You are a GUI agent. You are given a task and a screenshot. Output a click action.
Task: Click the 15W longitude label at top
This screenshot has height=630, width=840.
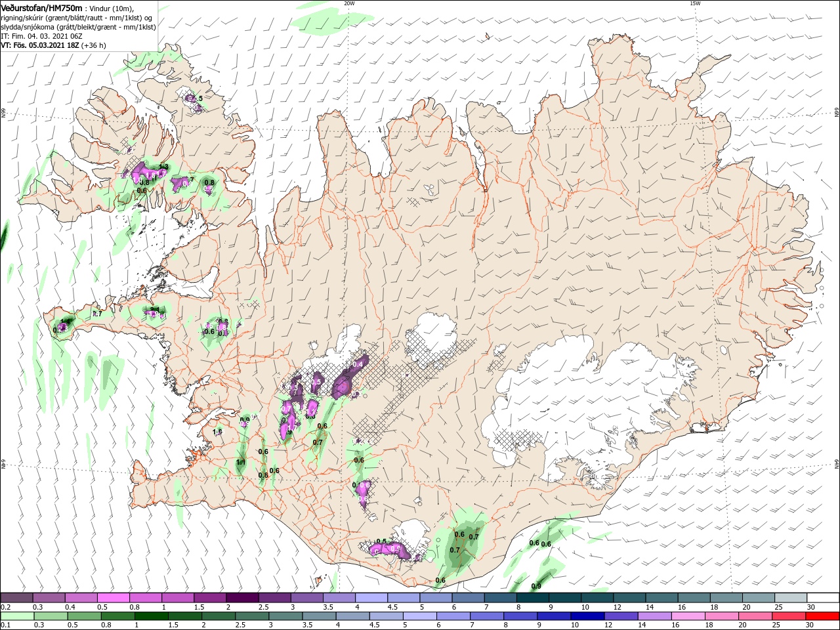click(x=695, y=3)
